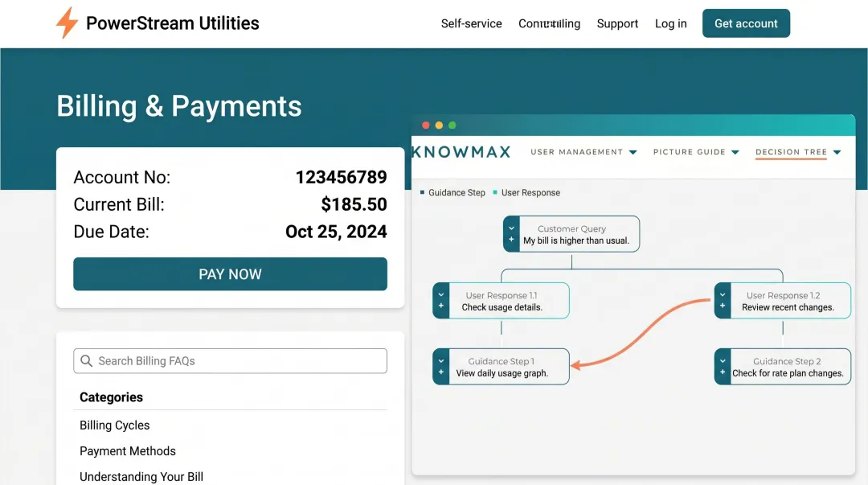Viewport: 868px width, 485px height.
Task: Focus the Search Billing FAQs field
Action: (x=231, y=361)
